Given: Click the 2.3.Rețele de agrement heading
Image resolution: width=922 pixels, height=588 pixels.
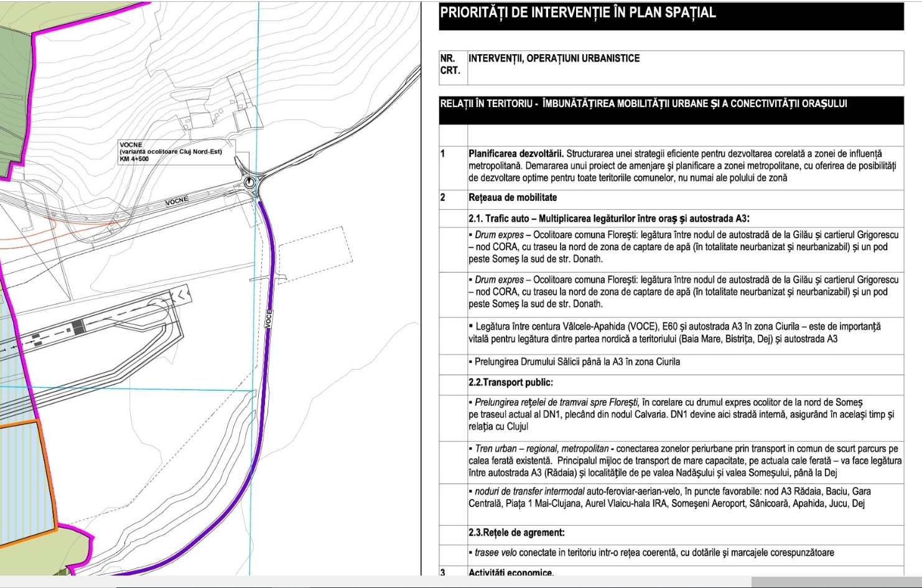Looking at the screenshot, I should [x=516, y=533].
